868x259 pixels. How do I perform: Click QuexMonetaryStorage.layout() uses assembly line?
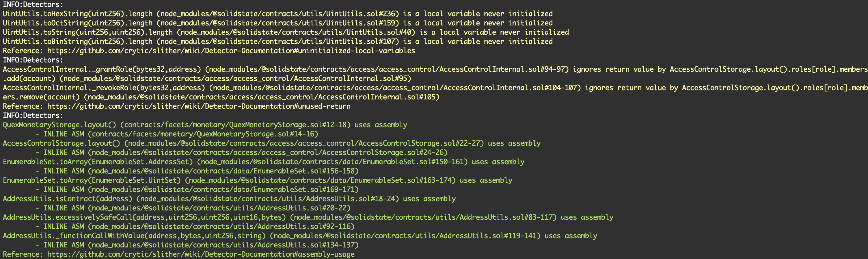[x=205, y=125]
